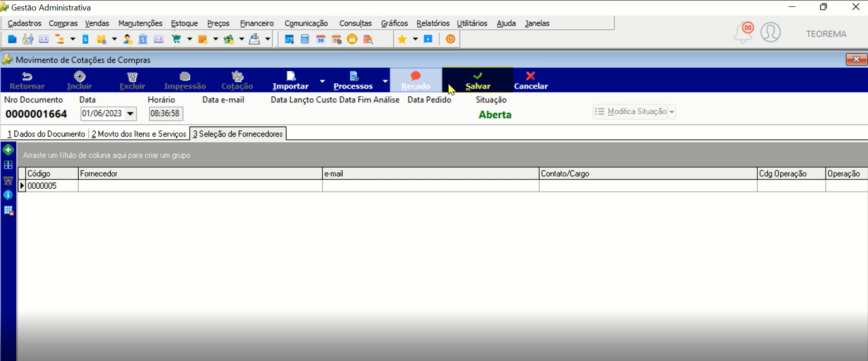Viewport: 868px width, 361px height.
Task: Open the Relatórios menu
Action: click(x=433, y=23)
